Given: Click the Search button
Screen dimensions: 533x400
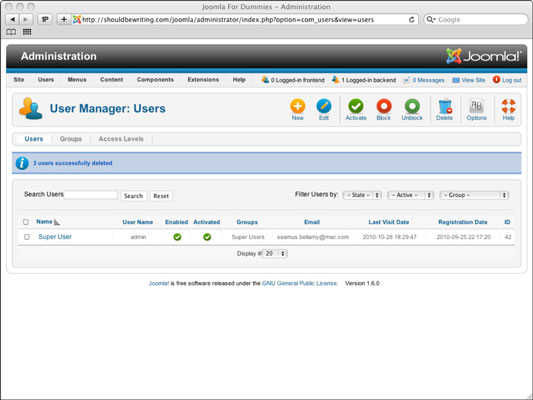Looking at the screenshot, I should tap(133, 196).
